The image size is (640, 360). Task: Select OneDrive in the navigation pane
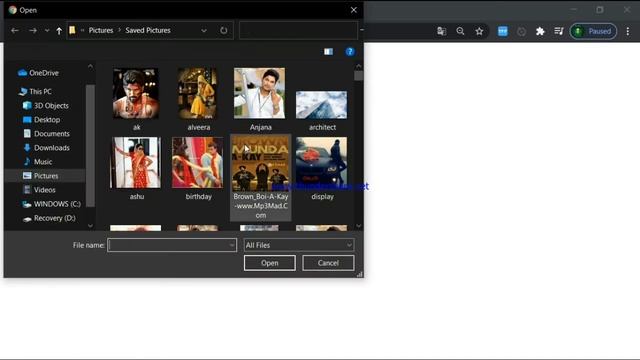click(x=39, y=73)
